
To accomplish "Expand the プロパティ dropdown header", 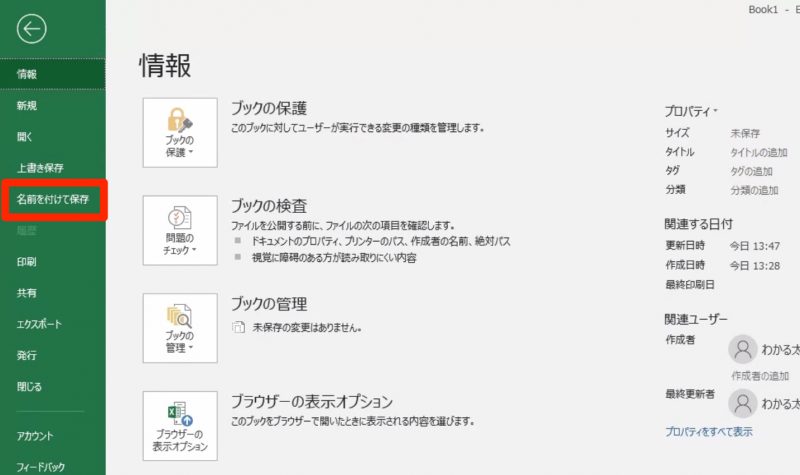I will [691, 110].
